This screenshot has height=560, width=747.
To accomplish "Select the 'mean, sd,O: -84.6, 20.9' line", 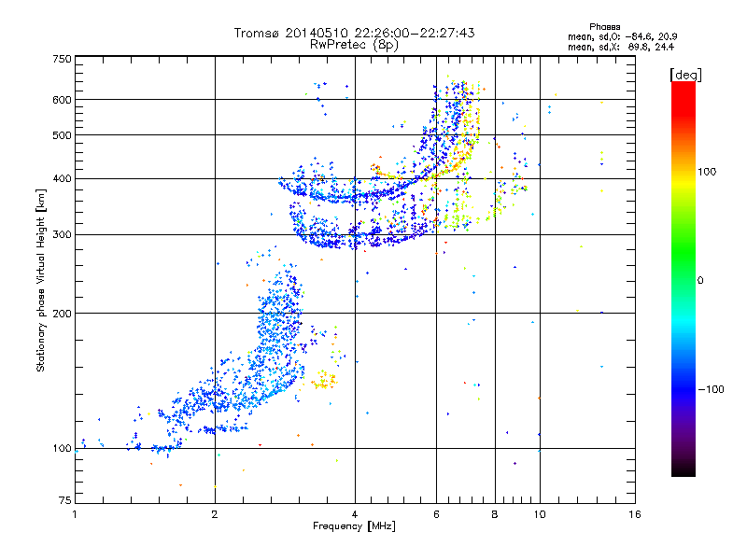I will coord(622,36).
